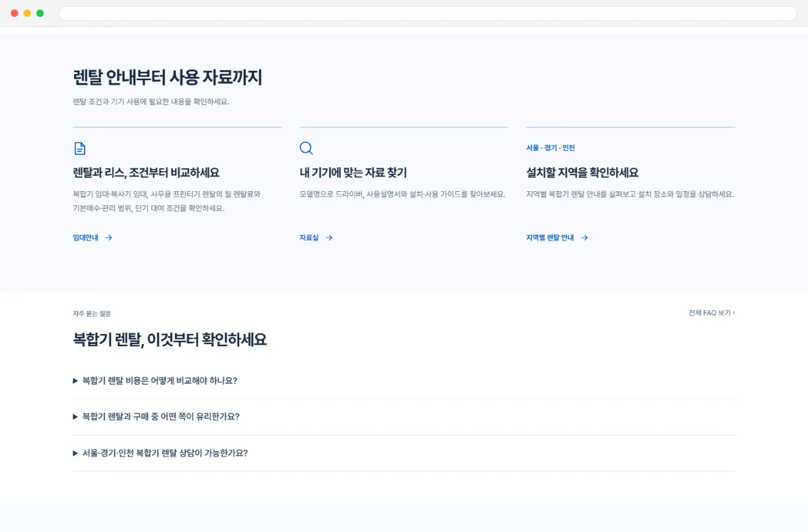Click the 렌탈과 리스, 조건부터 비교하세요 heading
The height and width of the screenshot is (532, 808).
(146, 172)
